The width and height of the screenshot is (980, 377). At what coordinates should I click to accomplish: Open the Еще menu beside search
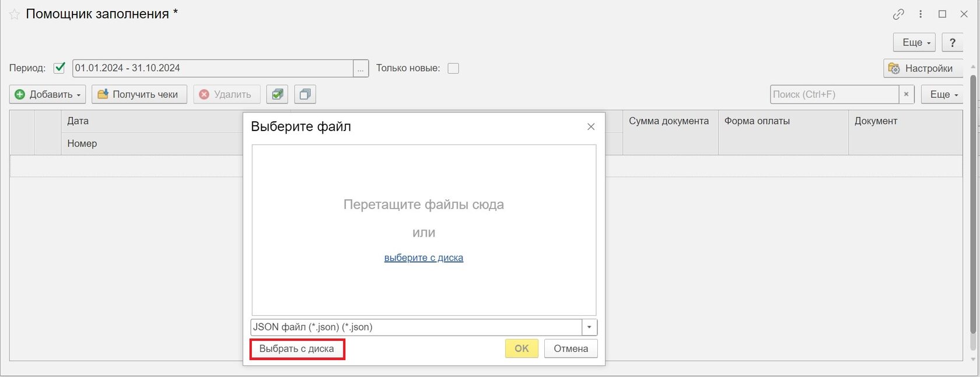(942, 94)
